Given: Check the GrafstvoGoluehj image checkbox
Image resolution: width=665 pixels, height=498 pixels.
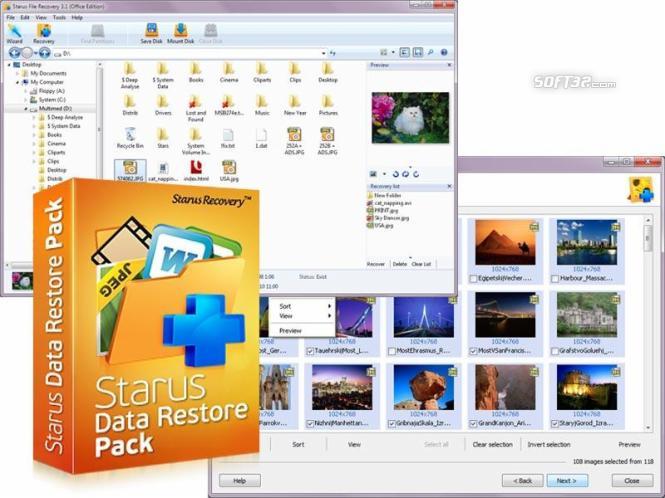Looking at the screenshot, I should (555, 351).
